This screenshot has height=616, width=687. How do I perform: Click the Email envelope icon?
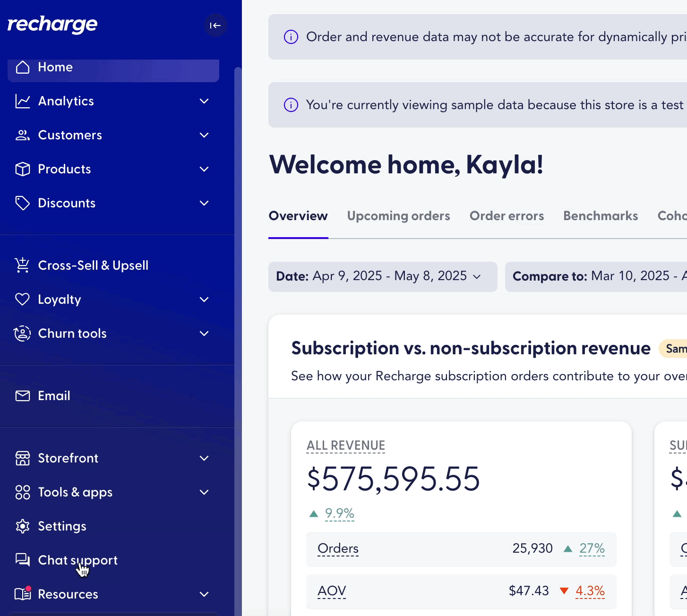click(x=23, y=396)
